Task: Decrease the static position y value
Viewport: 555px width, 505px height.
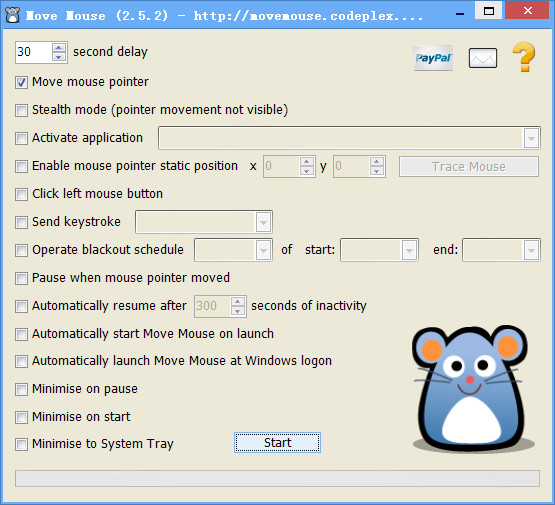Action: click(377, 171)
